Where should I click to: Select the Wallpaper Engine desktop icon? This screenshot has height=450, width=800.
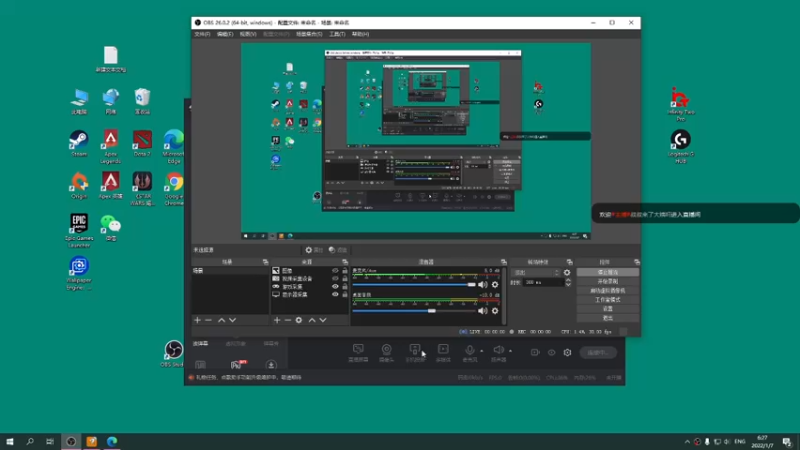coord(79,273)
